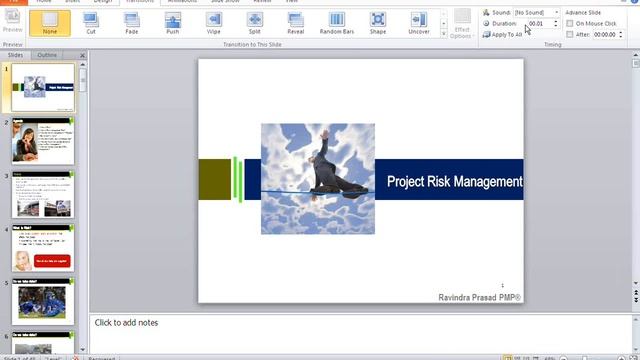Open the Sound dropdown

tap(556, 13)
